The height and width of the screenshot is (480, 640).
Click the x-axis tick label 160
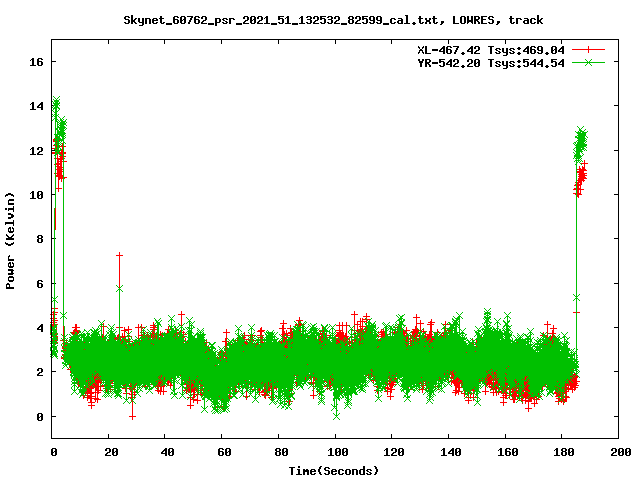tap(507, 452)
